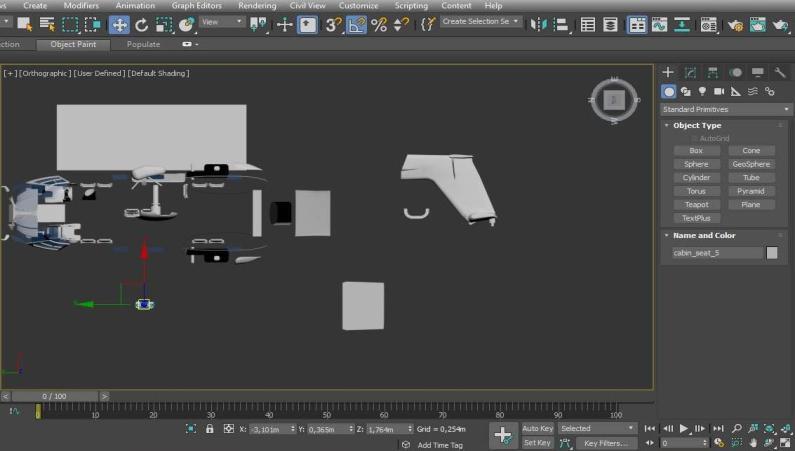Open Create Selection Set dropdown

(x=480, y=22)
